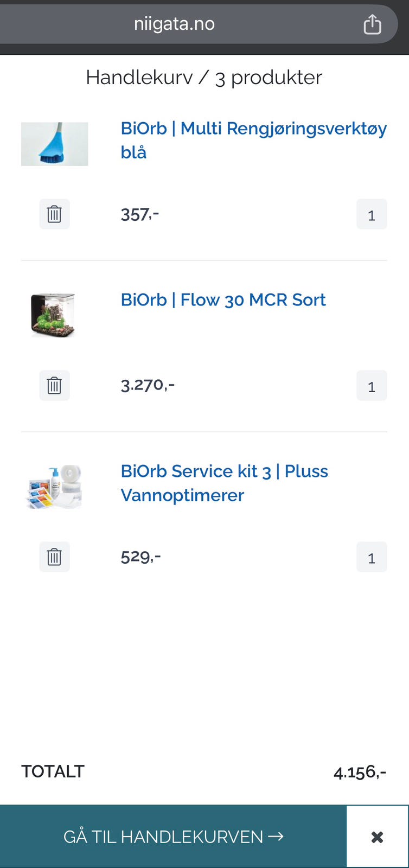Image resolution: width=409 pixels, height=868 pixels.
Task: Change quantity for BiOrb Service kit 3
Action: pyautogui.click(x=372, y=558)
